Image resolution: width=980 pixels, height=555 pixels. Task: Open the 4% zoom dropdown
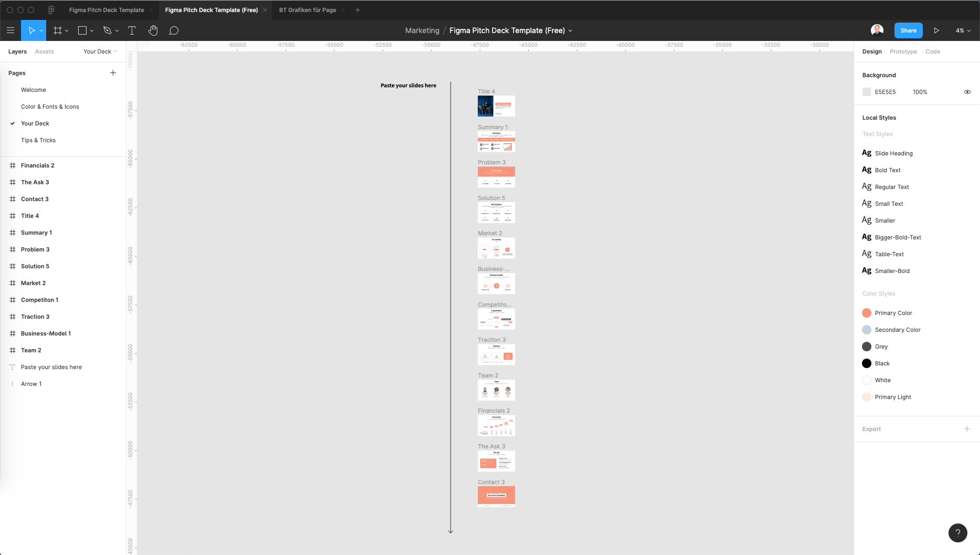[963, 30]
